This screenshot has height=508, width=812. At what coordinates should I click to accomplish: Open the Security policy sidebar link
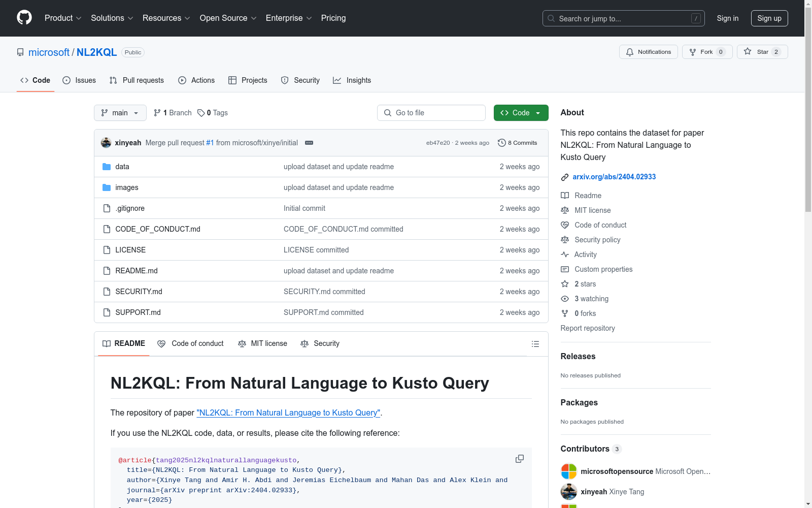click(x=597, y=240)
